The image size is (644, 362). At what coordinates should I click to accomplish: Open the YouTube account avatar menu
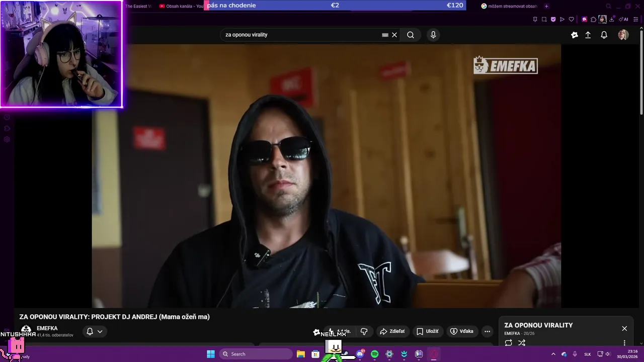[623, 35]
